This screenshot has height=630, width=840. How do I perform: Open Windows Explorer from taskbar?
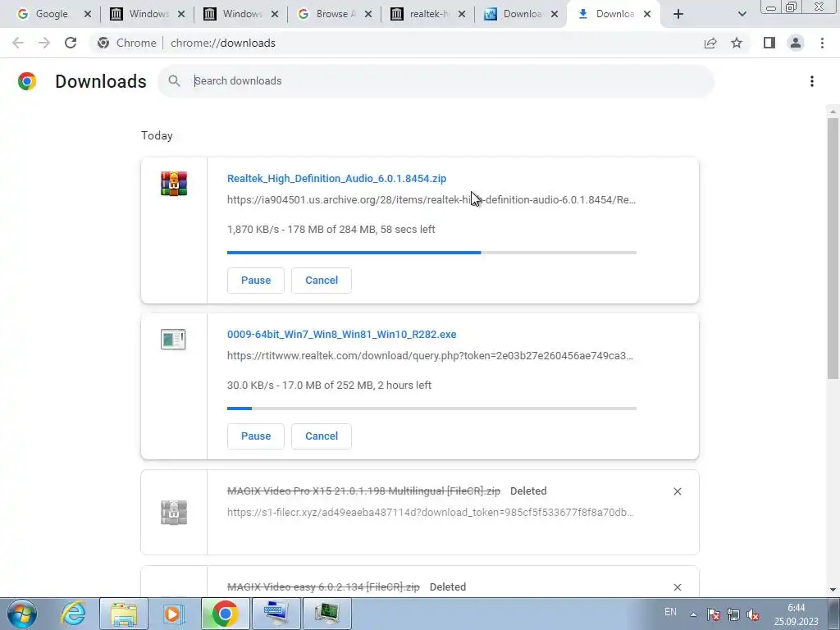coord(124,614)
